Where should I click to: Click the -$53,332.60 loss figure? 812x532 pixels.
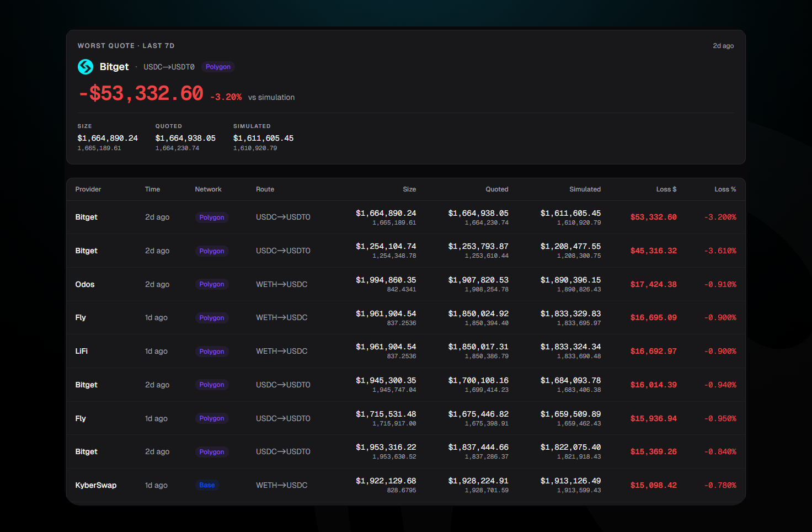141,93
